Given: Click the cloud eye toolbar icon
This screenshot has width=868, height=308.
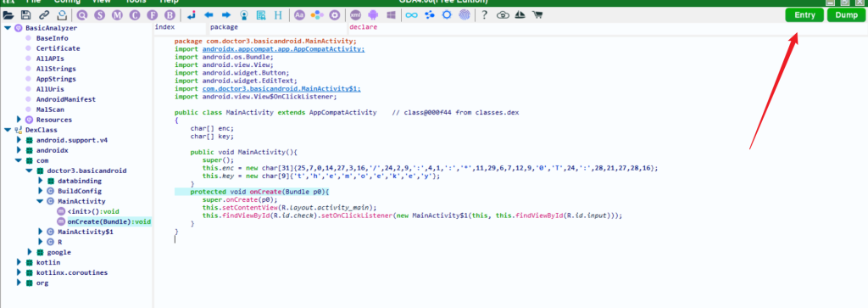Looking at the screenshot, I should pyautogui.click(x=503, y=15).
